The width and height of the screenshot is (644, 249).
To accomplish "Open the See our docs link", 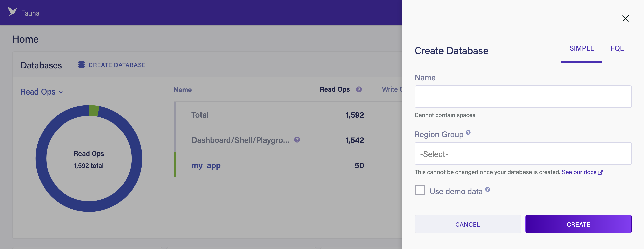I will [x=582, y=172].
